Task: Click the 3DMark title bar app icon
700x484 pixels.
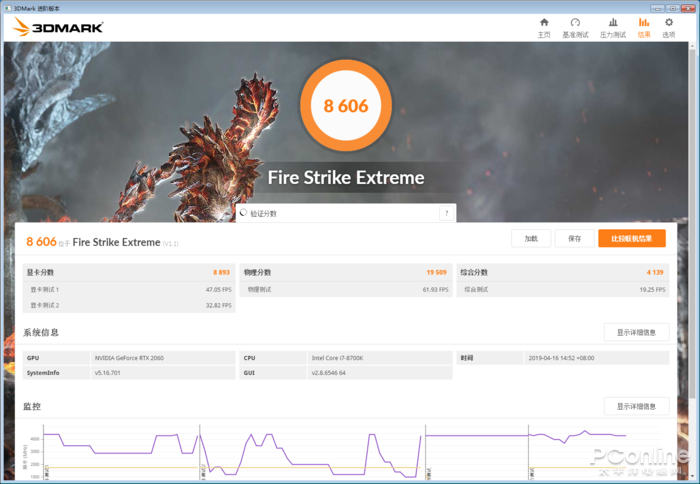Action: coord(8,8)
